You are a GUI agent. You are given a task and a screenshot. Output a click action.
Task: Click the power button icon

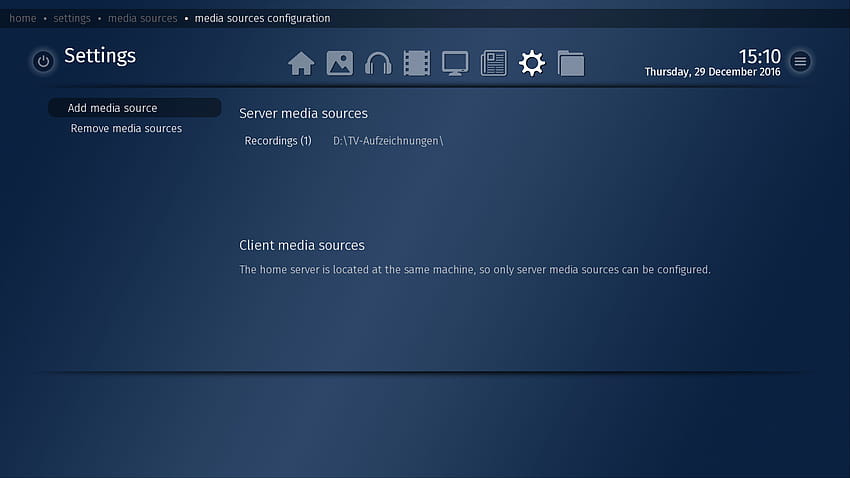[43, 61]
